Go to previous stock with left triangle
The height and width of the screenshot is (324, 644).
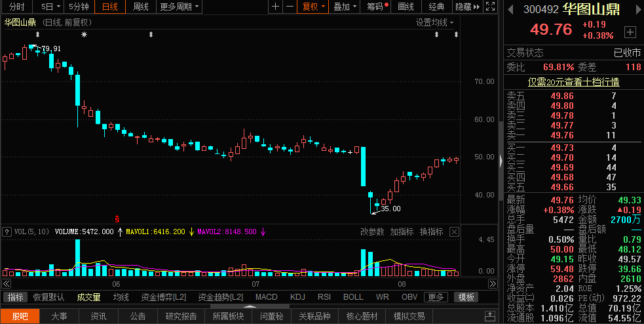(x=510, y=9)
